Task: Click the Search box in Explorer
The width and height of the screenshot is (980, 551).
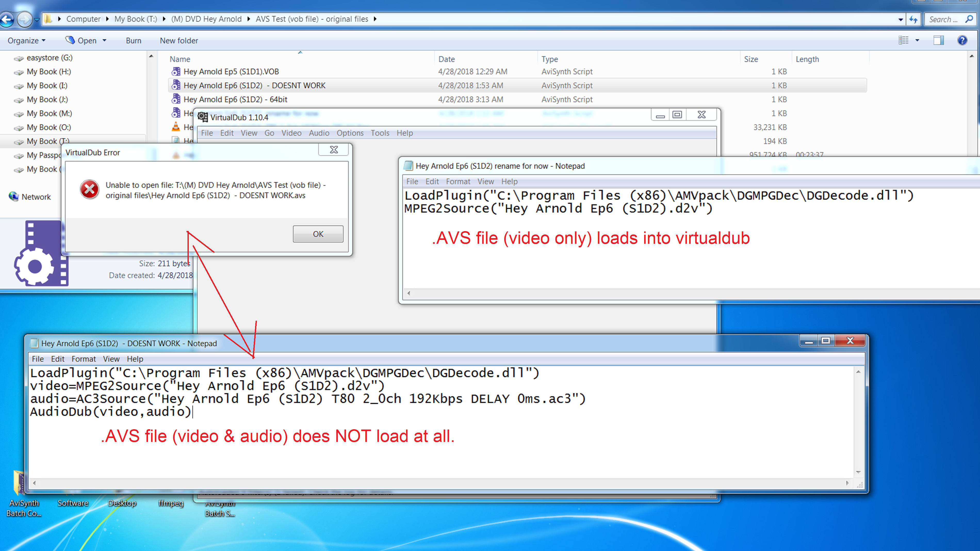Action: [x=950, y=19]
